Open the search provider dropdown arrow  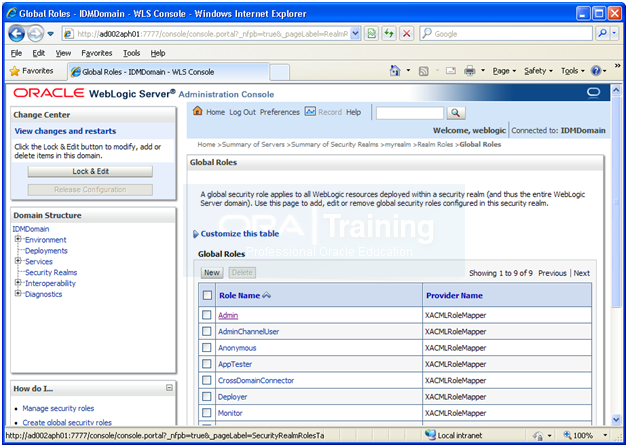point(614,34)
